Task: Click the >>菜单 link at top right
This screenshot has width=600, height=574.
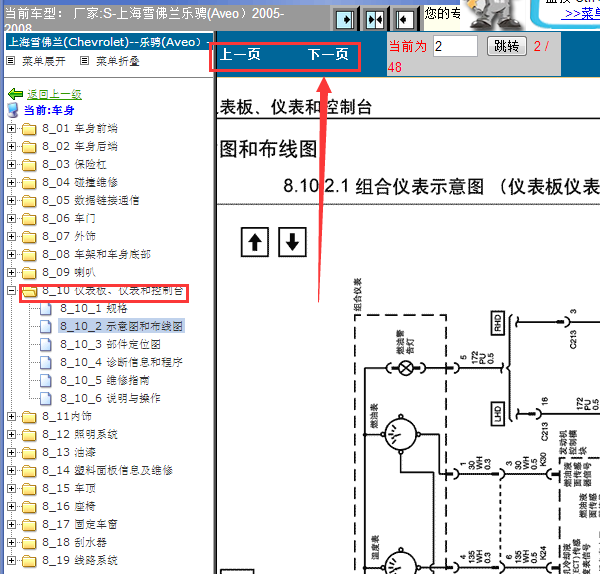Action: coord(582,14)
